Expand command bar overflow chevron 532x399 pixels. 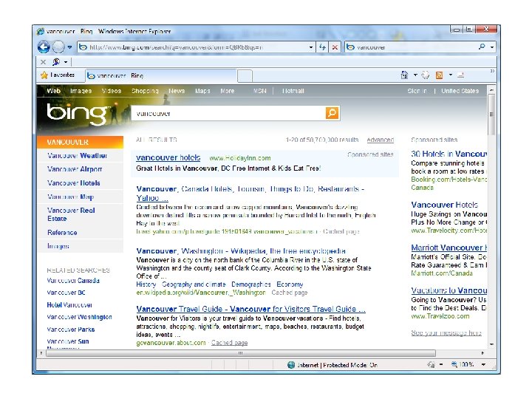pos(492,71)
